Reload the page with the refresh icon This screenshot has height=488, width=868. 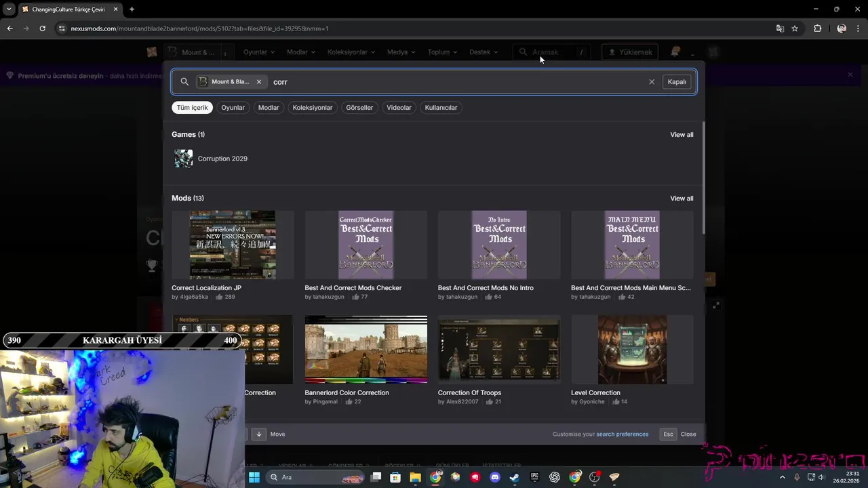pos(42,28)
